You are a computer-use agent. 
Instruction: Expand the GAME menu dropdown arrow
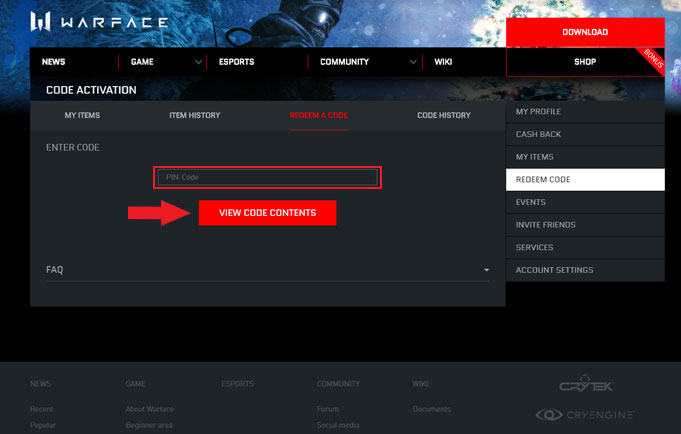198,62
